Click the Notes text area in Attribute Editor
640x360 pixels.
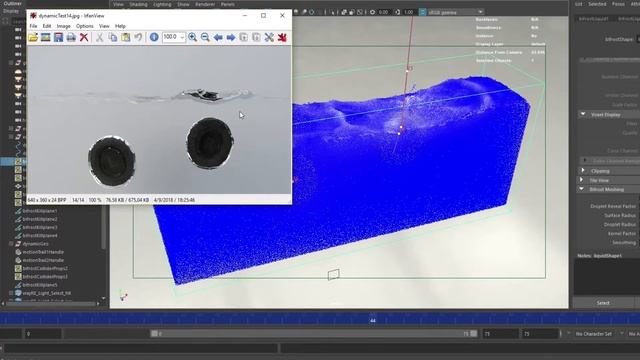pos(607,276)
